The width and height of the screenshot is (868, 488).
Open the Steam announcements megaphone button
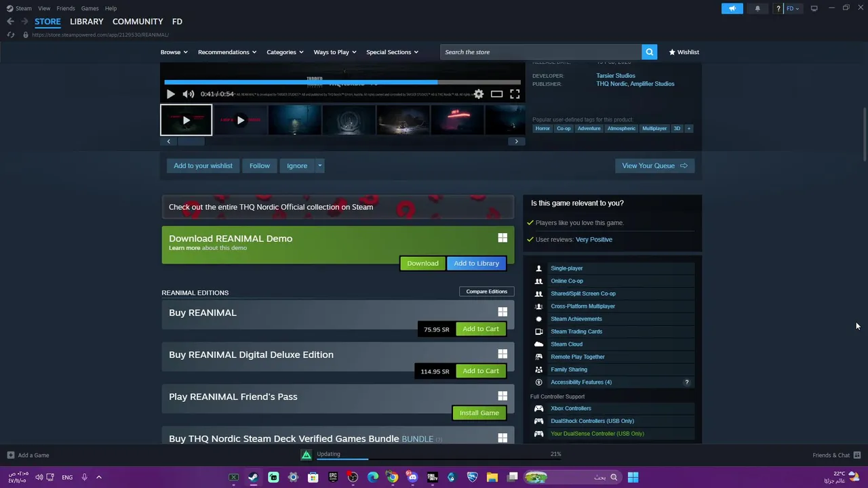tap(732, 8)
